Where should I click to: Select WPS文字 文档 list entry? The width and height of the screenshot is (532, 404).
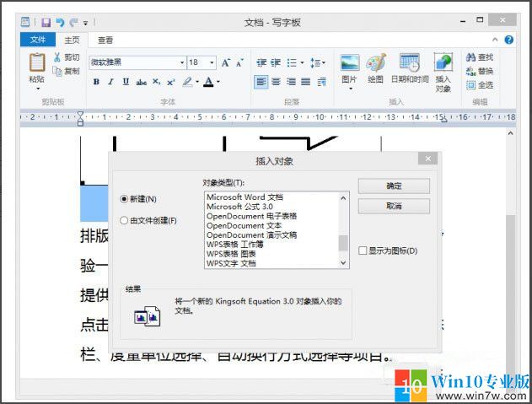[x=231, y=263]
